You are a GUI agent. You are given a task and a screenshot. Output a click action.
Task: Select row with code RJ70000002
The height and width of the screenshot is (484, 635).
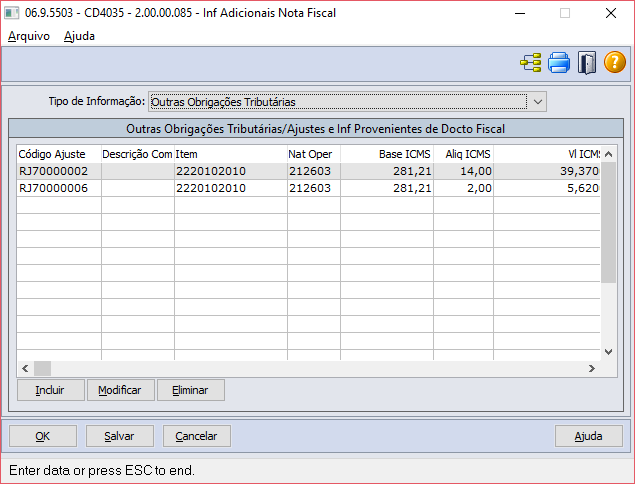308,171
